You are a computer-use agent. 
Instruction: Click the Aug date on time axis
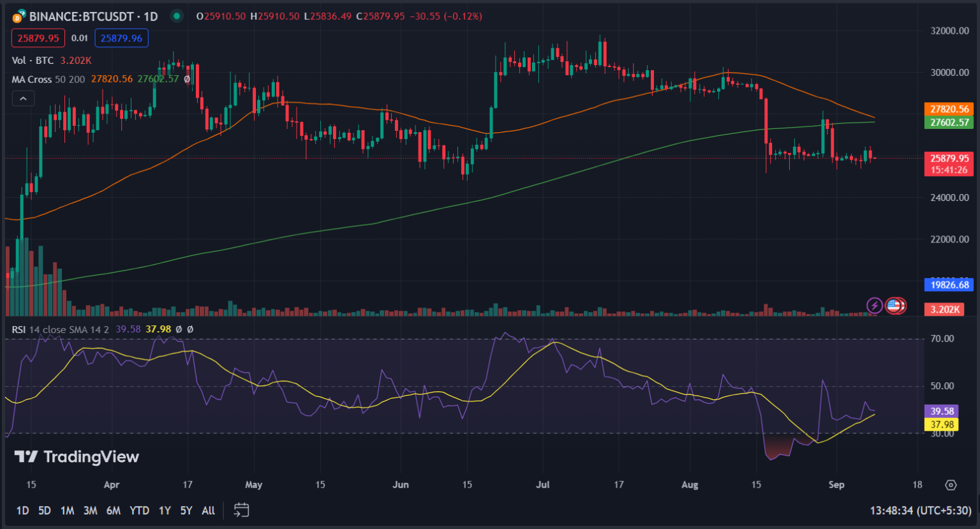(x=690, y=485)
